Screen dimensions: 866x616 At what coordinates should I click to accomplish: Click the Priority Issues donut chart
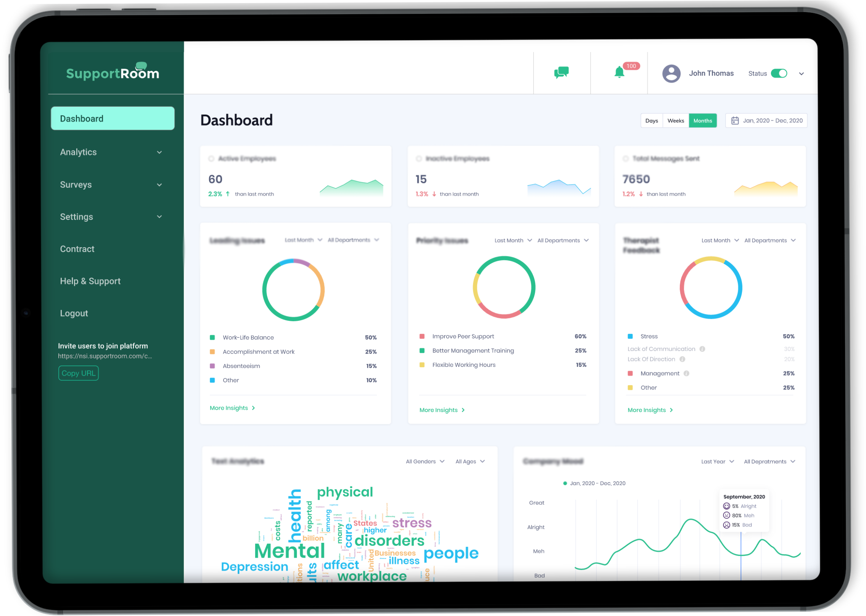(504, 288)
